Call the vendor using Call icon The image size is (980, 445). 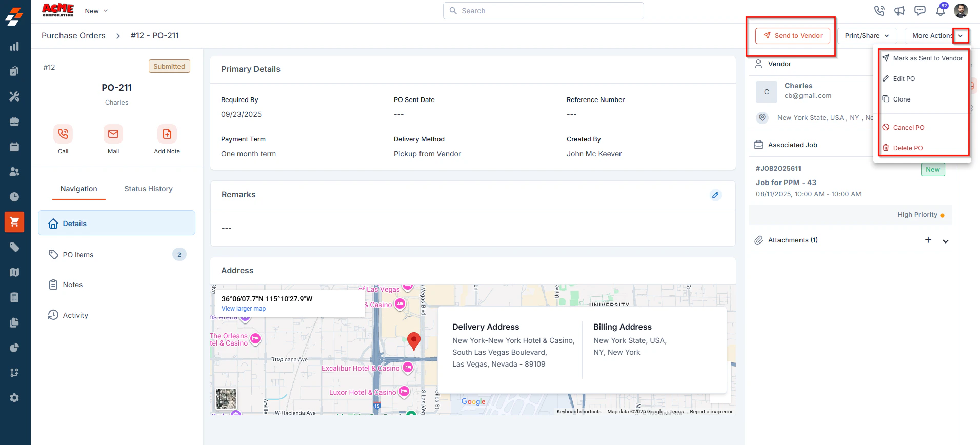[63, 134]
